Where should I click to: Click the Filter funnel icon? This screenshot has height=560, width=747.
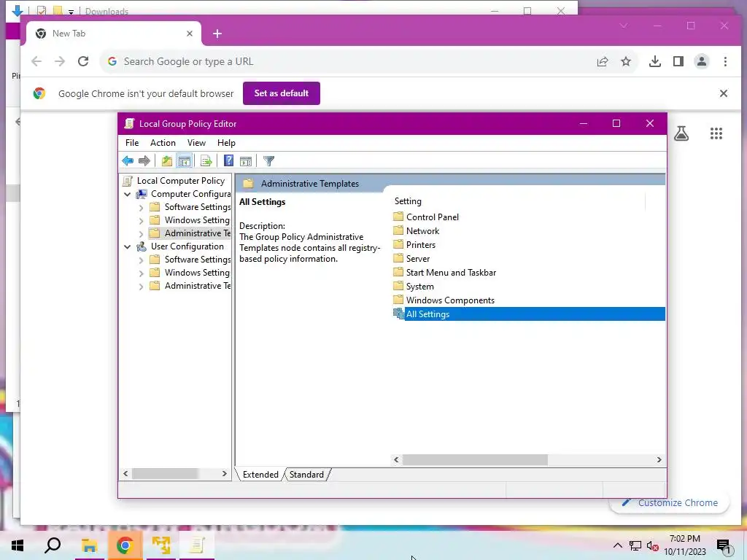pos(268,161)
